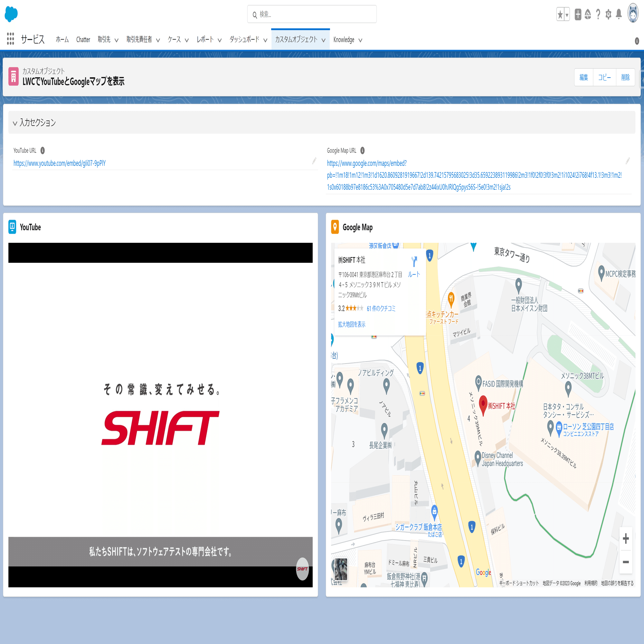The width and height of the screenshot is (644, 644).
Task: Zoom in the map with plus
Action: [x=626, y=538]
